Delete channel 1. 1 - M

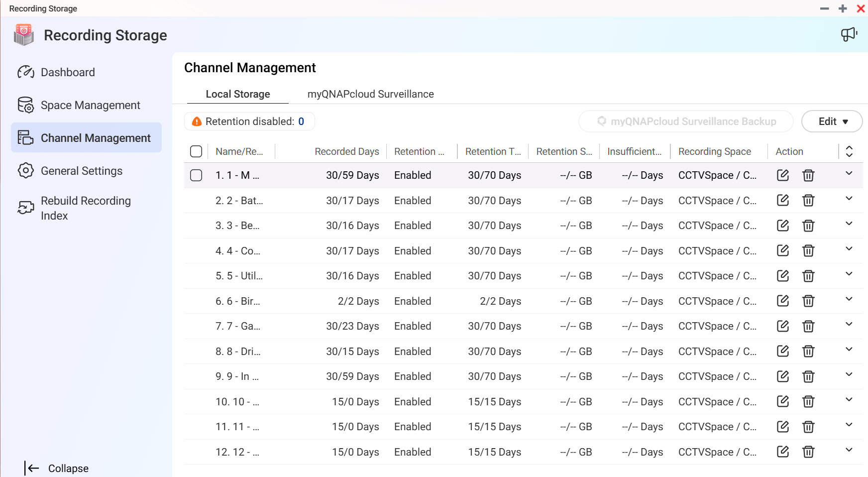tap(808, 175)
